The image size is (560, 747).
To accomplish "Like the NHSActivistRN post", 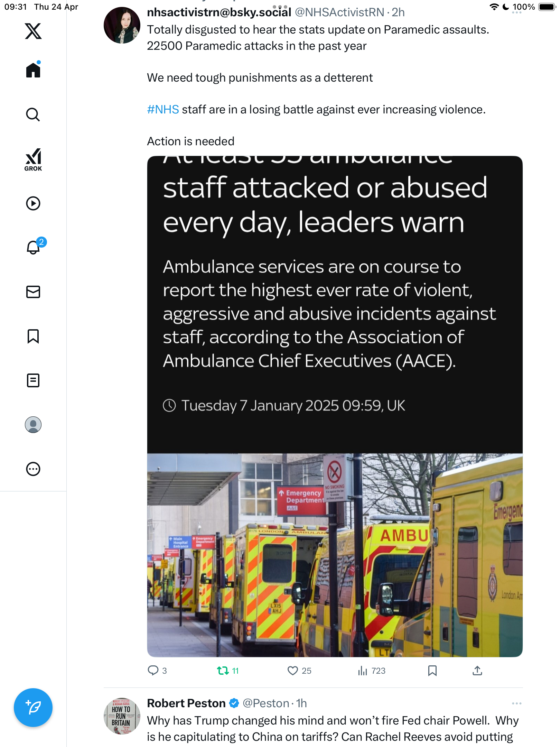I will [x=299, y=671].
